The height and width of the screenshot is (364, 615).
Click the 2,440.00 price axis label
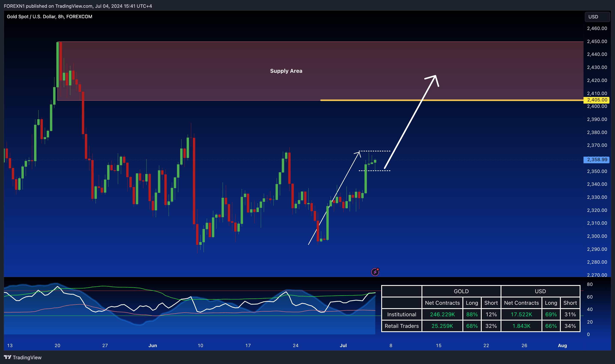597,54
